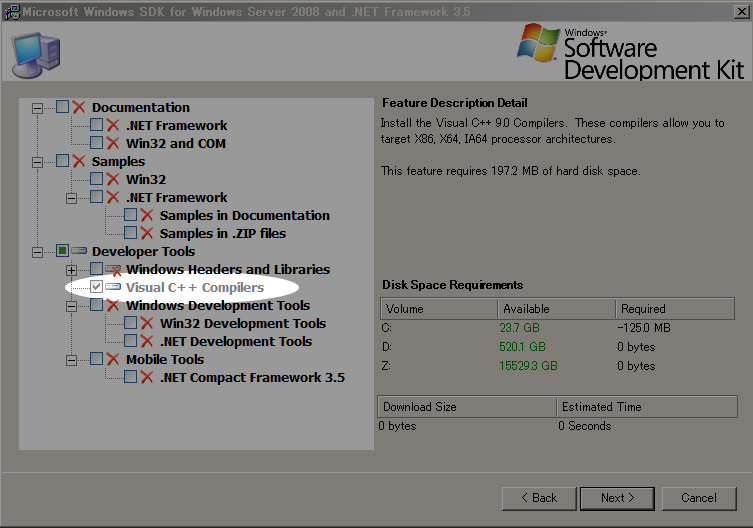Click the red X icon beside Documentation
Screen dimensions: 753x528
click(79, 107)
